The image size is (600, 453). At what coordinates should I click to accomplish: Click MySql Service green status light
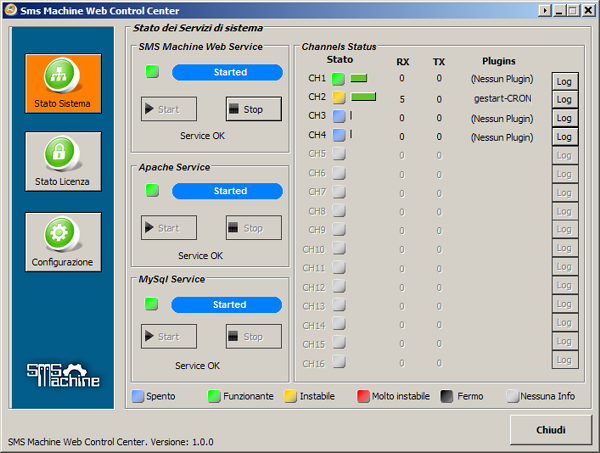152,304
